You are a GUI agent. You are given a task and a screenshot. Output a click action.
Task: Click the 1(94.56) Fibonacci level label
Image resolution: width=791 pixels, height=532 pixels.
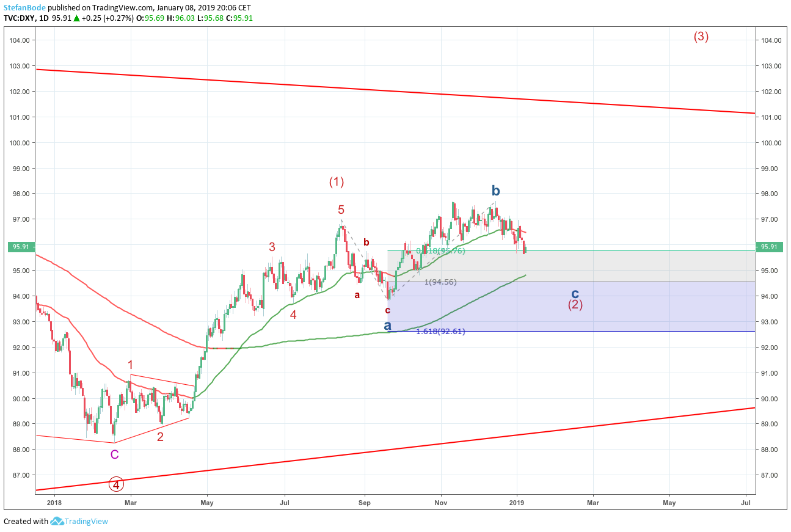tap(440, 282)
